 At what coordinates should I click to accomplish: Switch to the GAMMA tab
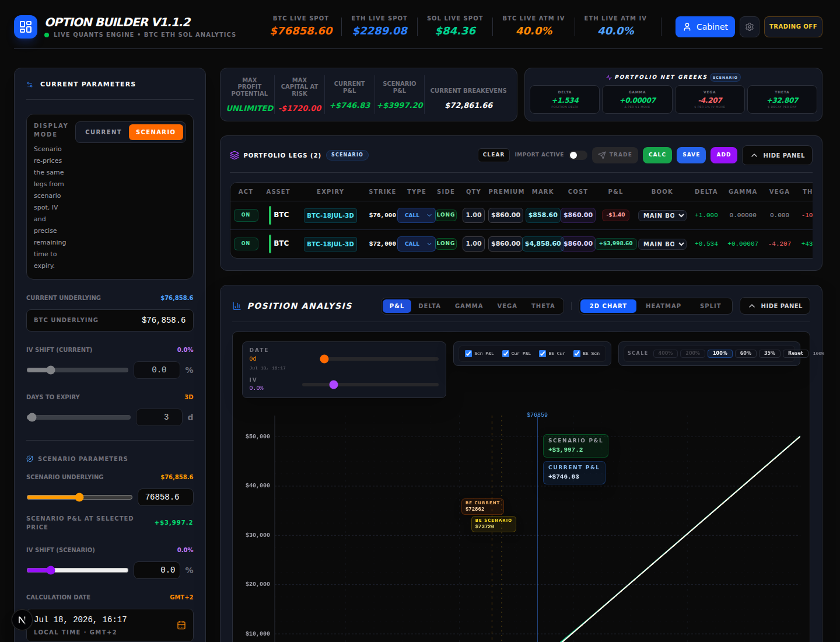(x=469, y=306)
